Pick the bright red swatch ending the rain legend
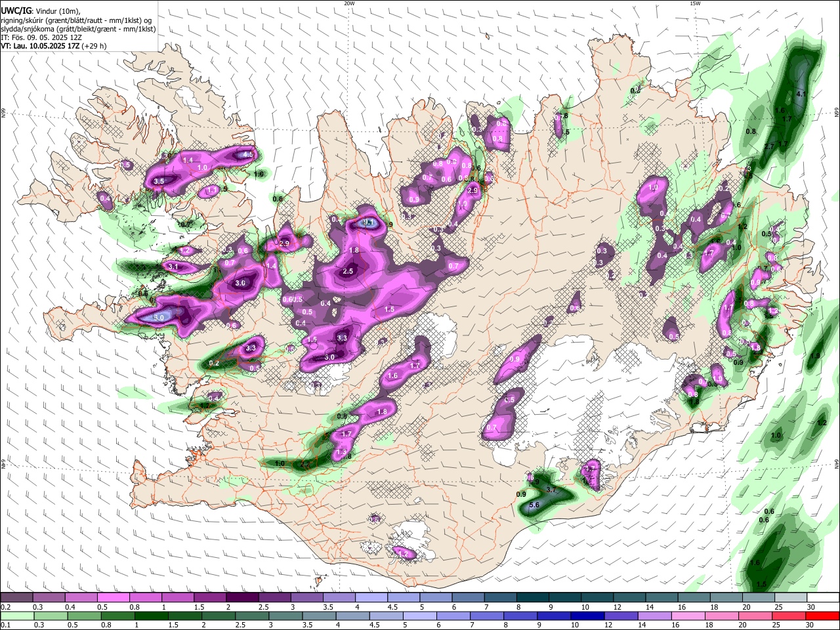Image resolution: width=840 pixels, height=630 pixels. coord(822,616)
